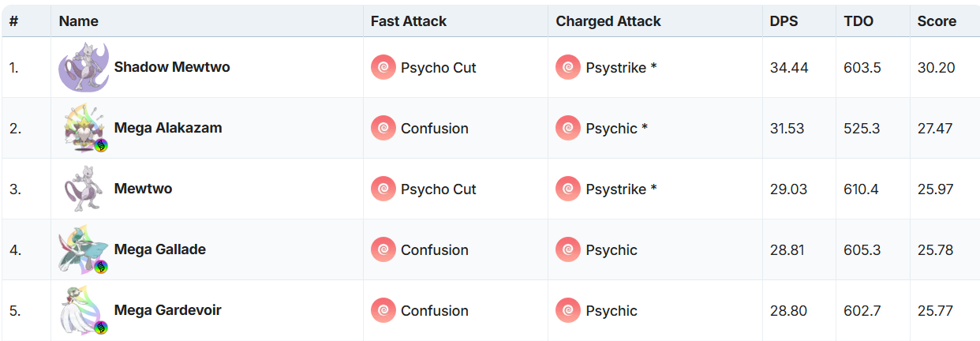Click psychic type icon beside Mega Alakazam's Psychic
This screenshot has width=980, height=341.
tap(568, 129)
